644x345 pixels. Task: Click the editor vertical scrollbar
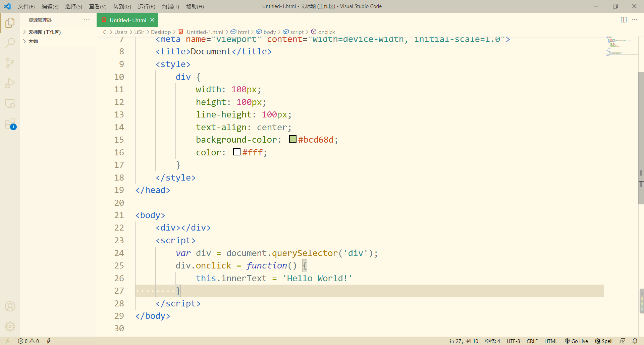641,138
